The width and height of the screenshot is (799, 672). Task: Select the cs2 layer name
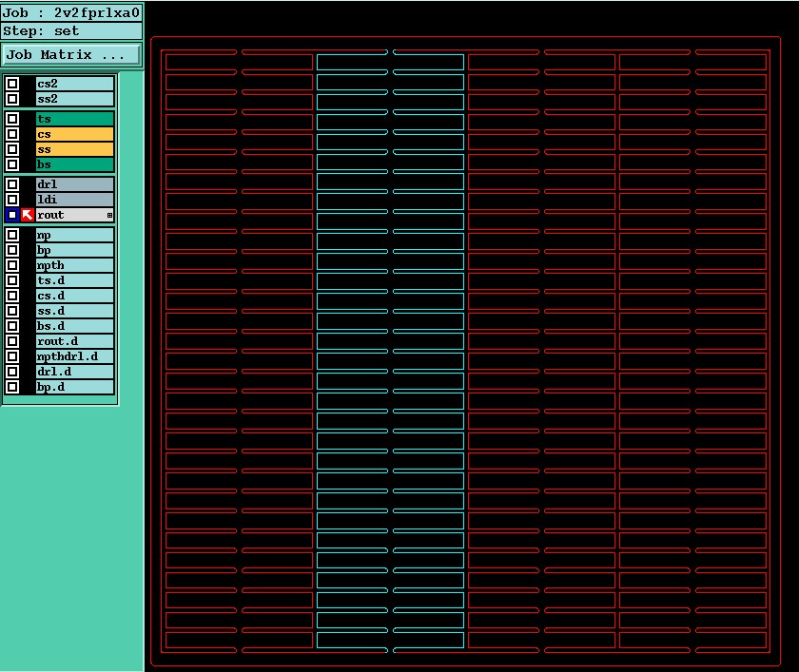[x=75, y=84]
